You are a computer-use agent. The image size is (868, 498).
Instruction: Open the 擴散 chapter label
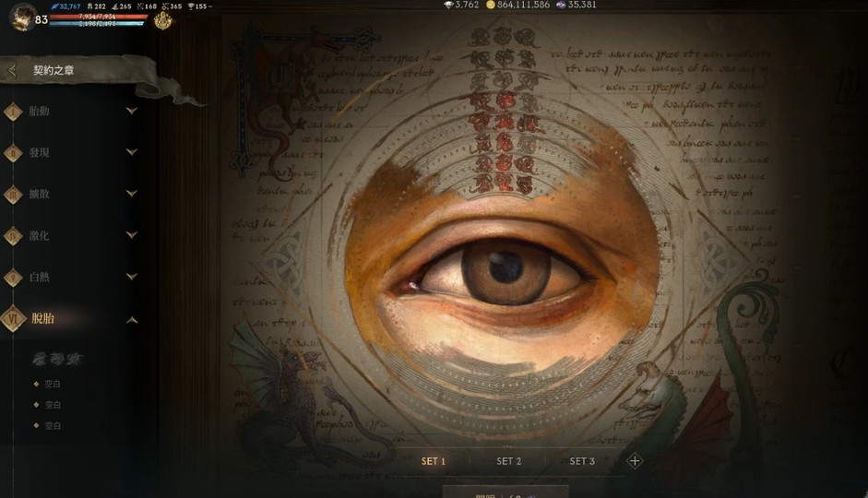click(40, 195)
